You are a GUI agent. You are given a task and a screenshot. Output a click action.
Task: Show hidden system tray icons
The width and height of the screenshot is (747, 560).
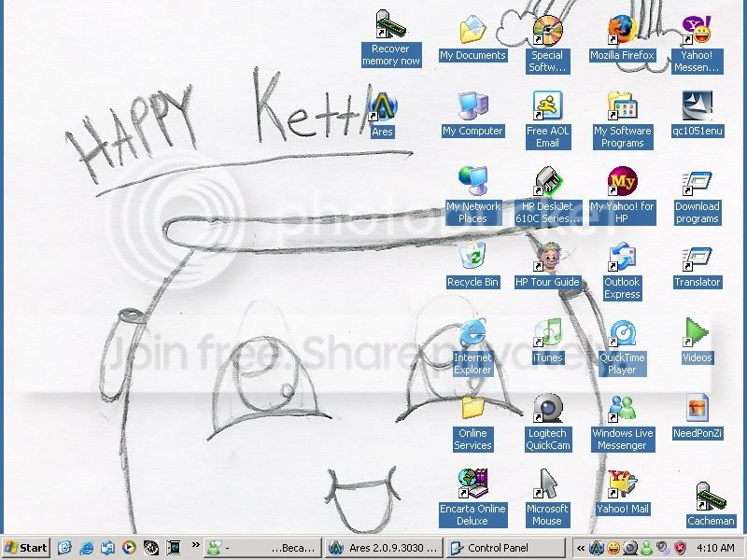pos(581,548)
